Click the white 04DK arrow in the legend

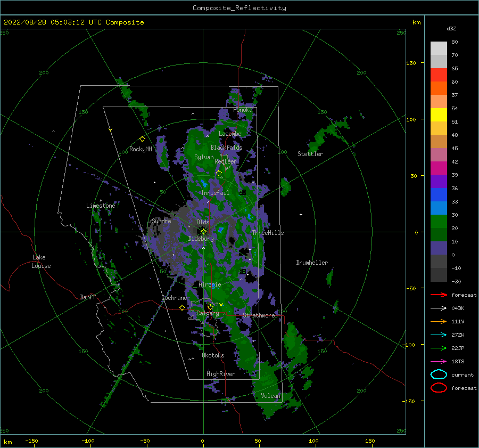pyautogui.click(x=439, y=308)
